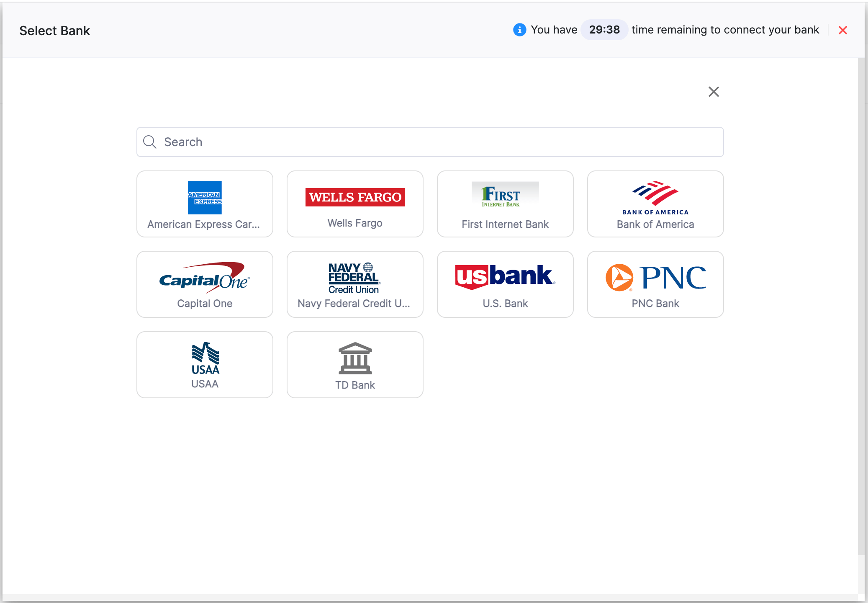Select USAA
868x603 pixels.
(x=205, y=364)
